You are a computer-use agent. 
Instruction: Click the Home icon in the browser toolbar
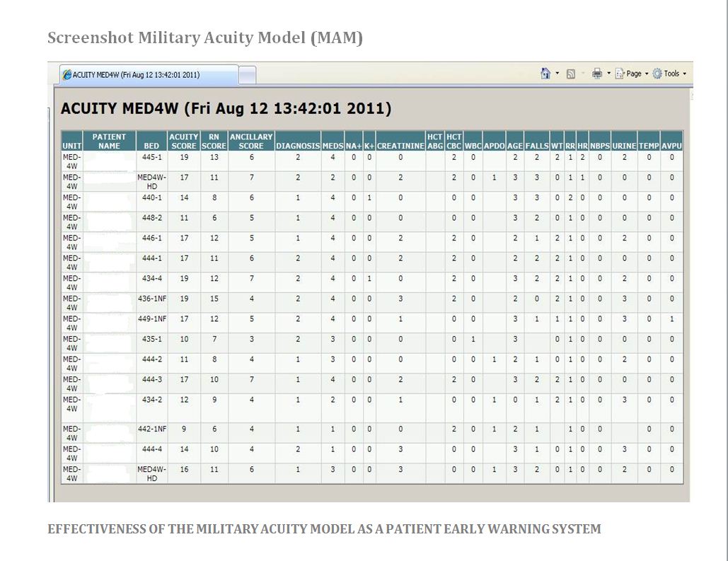(545, 74)
